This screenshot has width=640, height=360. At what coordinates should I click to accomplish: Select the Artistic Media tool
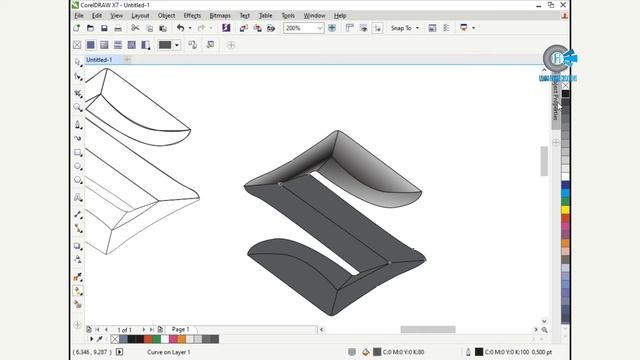coord(78,138)
